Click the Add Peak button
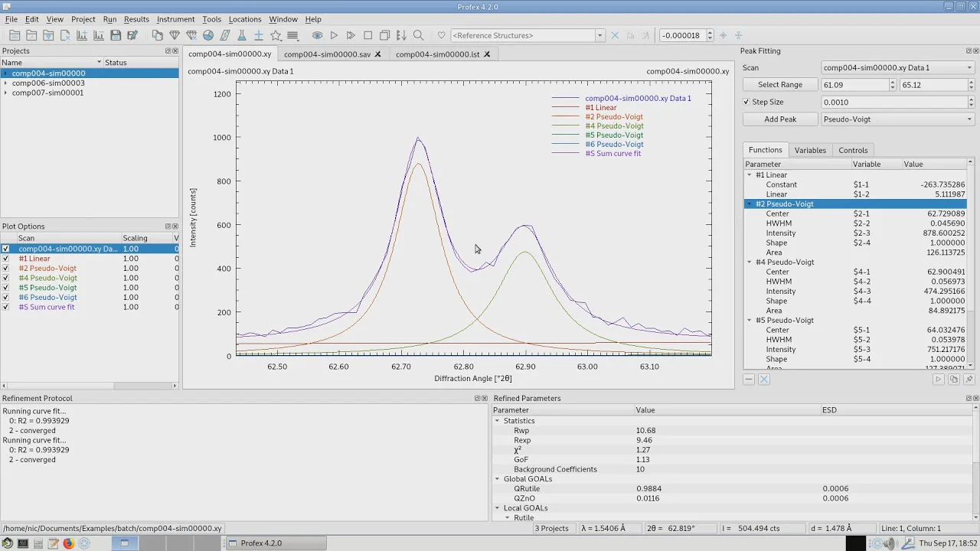Viewport: 980px width, 551px height. pos(780,119)
